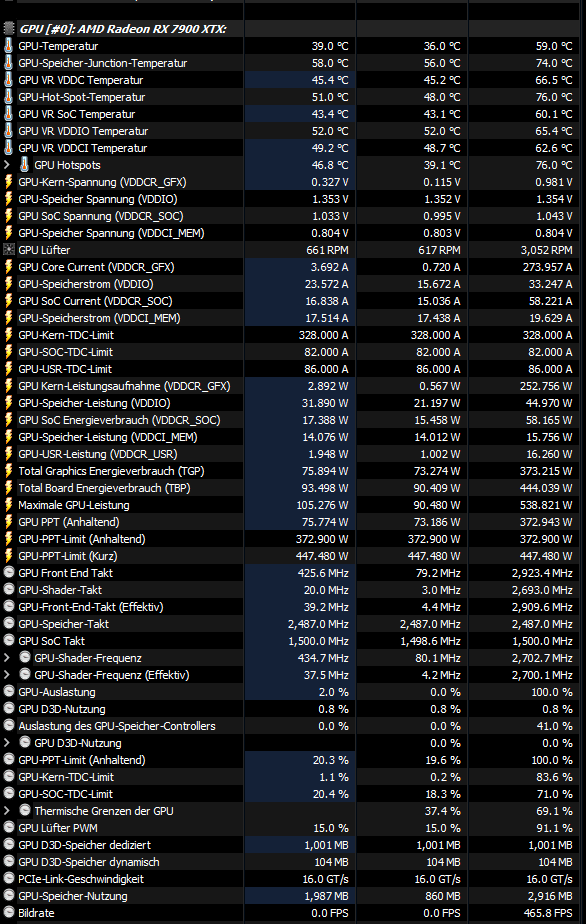Image resolution: width=586 pixels, height=924 pixels.
Task: Click the Bildrate maximum value 465.8 FPS
Action: coord(549,913)
